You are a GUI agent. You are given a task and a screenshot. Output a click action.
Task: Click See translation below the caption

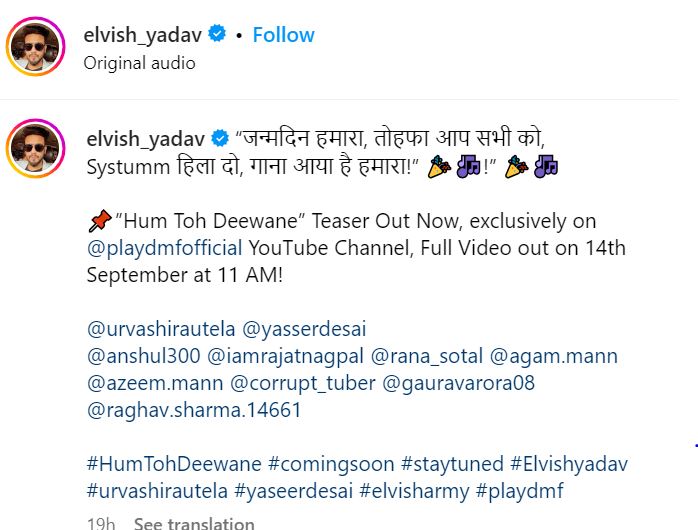pos(194,523)
